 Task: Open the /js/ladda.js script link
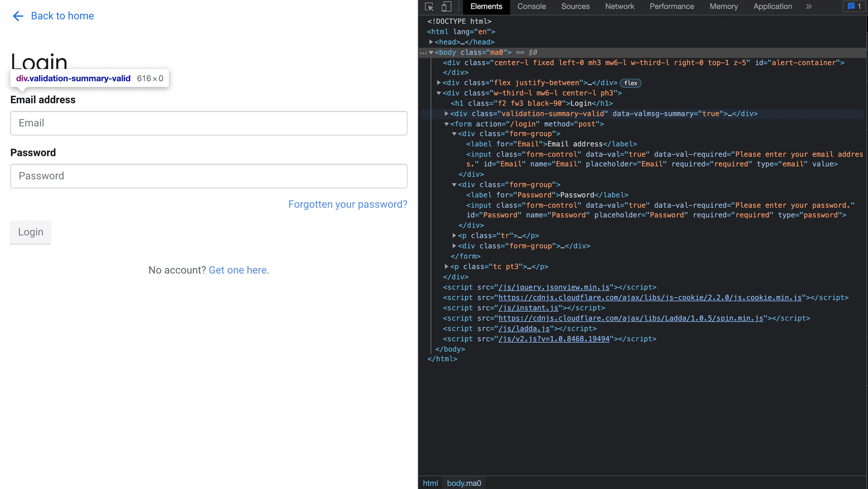pos(524,329)
